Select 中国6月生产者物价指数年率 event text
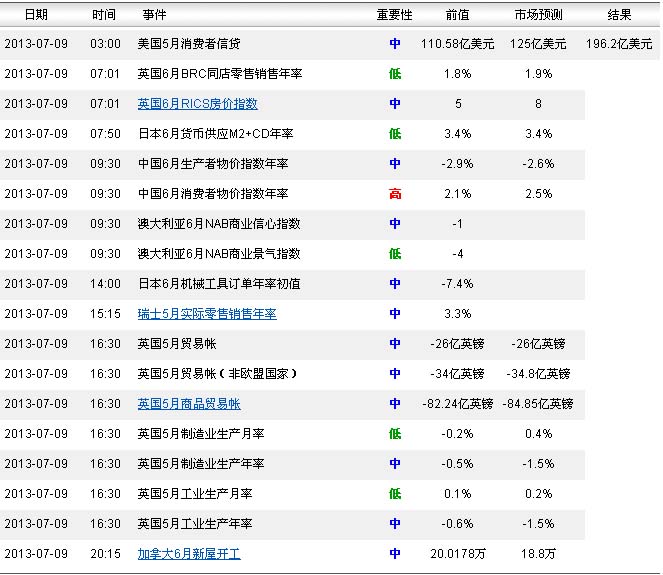This screenshot has height=575, width=663. tap(213, 164)
